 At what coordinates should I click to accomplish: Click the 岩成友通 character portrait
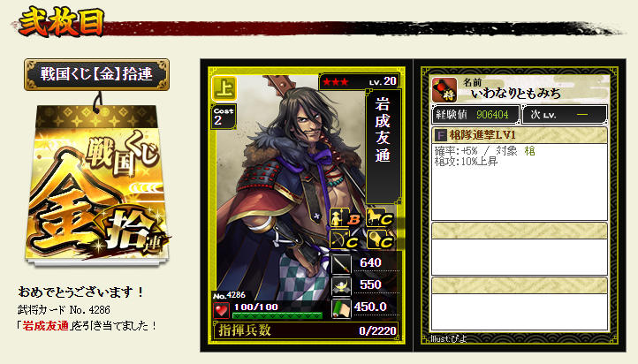point(289,187)
